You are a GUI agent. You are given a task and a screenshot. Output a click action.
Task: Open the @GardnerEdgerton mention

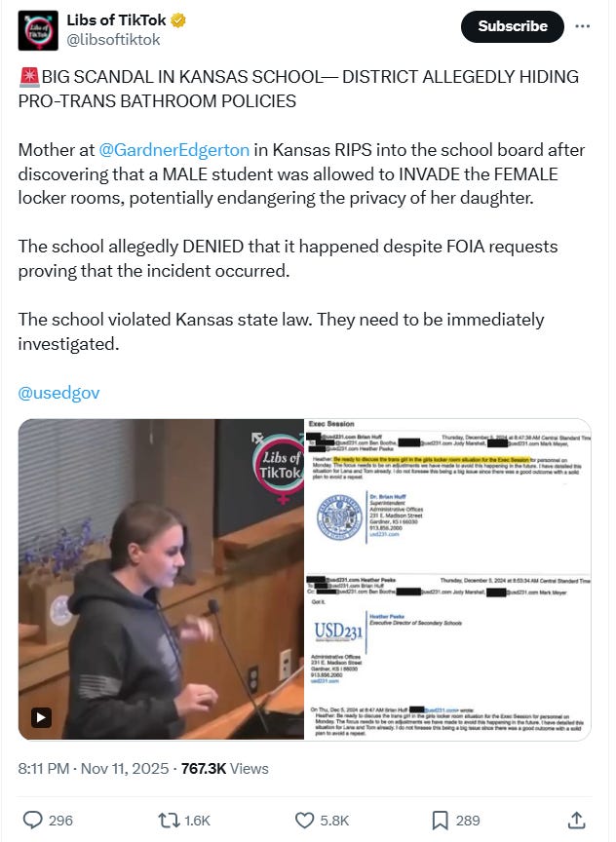pos(174,150)
